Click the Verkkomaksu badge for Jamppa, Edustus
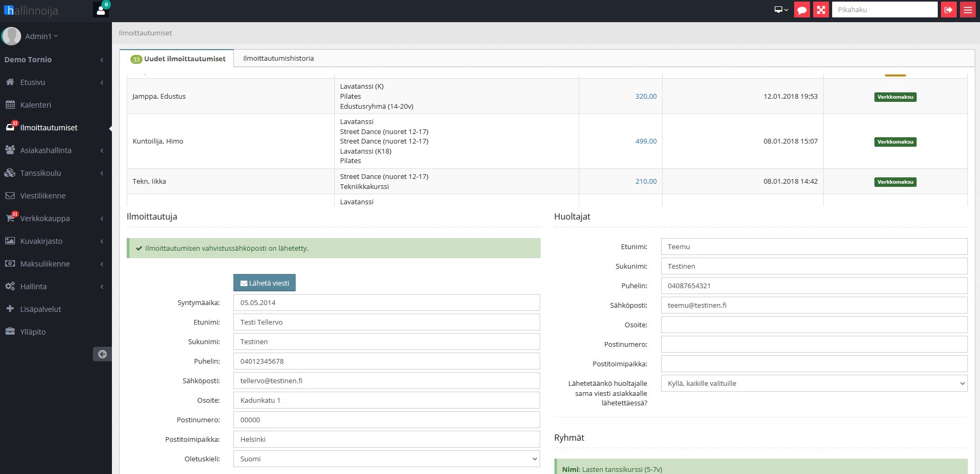 895,97
